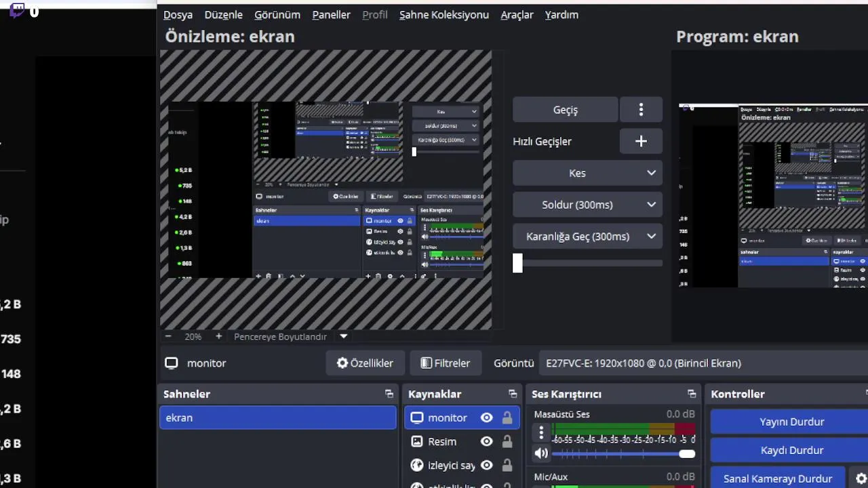Screen dimensions: 868x488
Task: Click inside the Önizleme preview canvas
Action: click(x=326, y=190)
